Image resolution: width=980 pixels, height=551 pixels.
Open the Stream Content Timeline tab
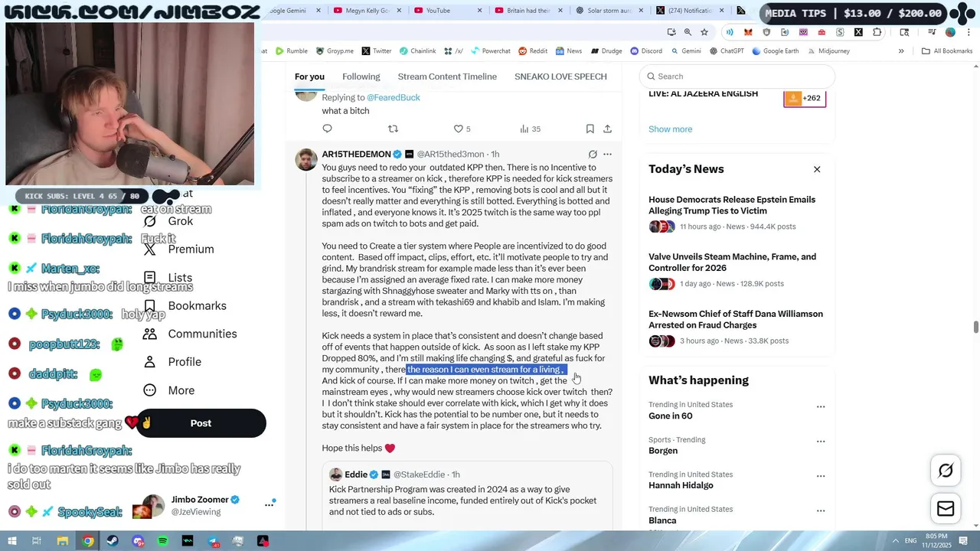pyautogui.click(x=447, y=77)
